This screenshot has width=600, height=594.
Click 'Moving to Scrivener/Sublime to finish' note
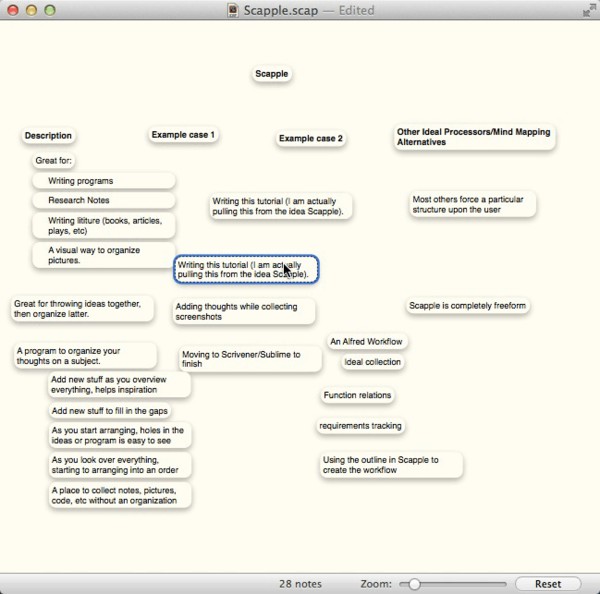pos(250,359)
